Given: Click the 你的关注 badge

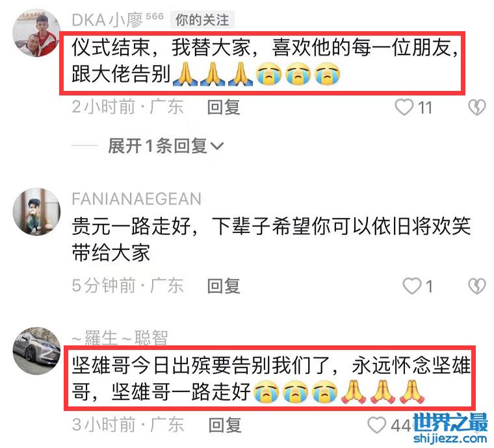Looking at the screenshot, I should coord(202,20).
